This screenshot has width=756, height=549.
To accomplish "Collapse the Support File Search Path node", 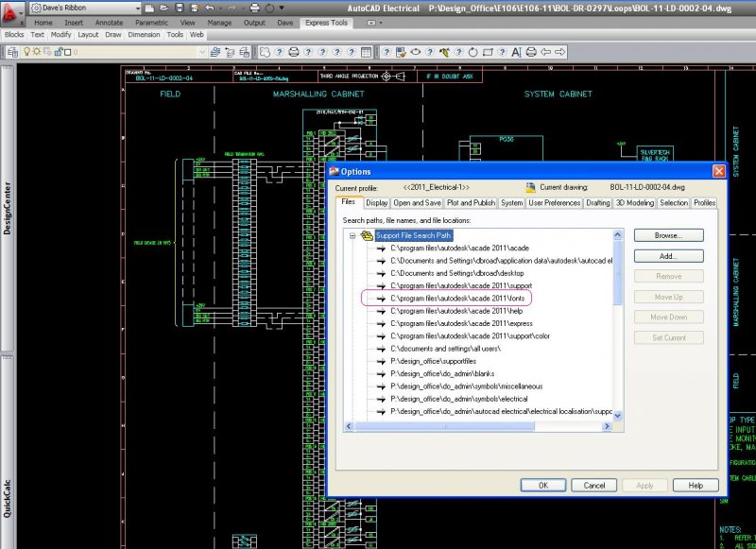I will (x=352, y=235).
